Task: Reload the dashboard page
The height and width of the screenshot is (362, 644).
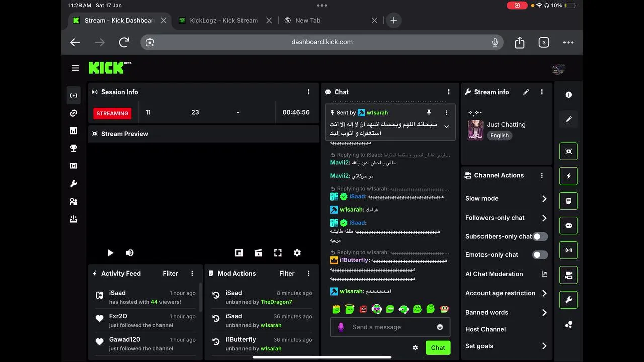Action: (124, 42)
